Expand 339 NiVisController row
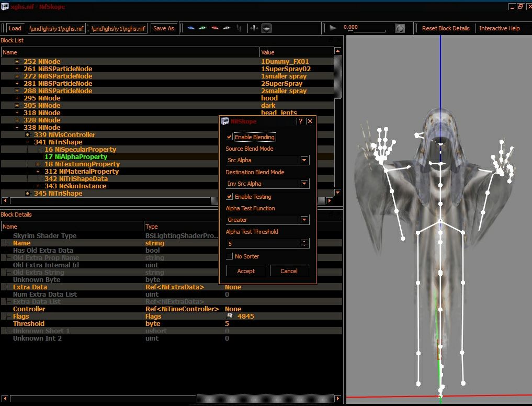This screenshot has width=532, height=406. click(x=28, y=135)
